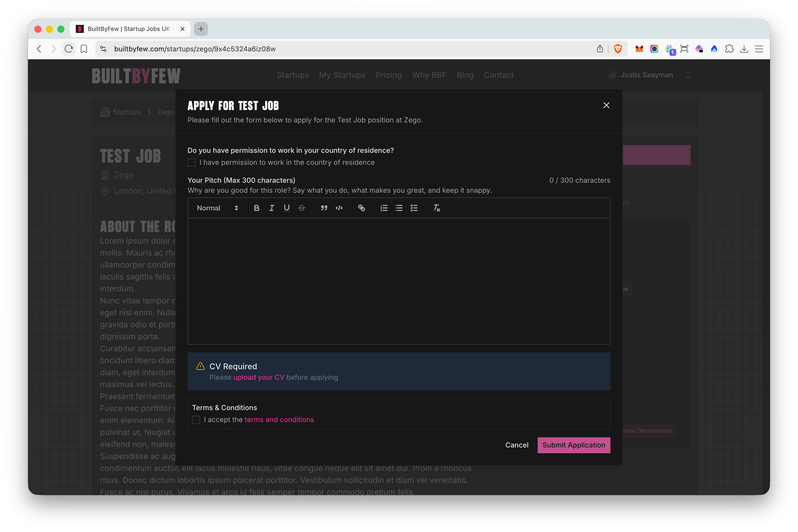Image resolution: width=798 pixels, height=532 pixels.
Task: Insert a hyperlink using the link icon
Action: point(362,208)
